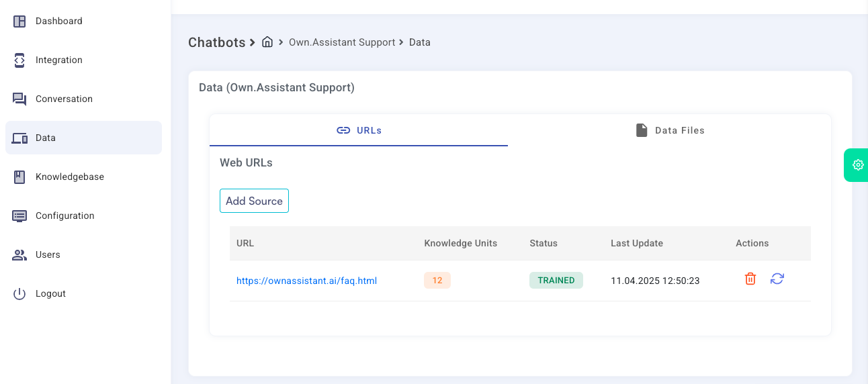Click the Data (Own.Assistant Support) title
Image resolution: width=868 pixels, height=384 pixels.
coord(277,87)
